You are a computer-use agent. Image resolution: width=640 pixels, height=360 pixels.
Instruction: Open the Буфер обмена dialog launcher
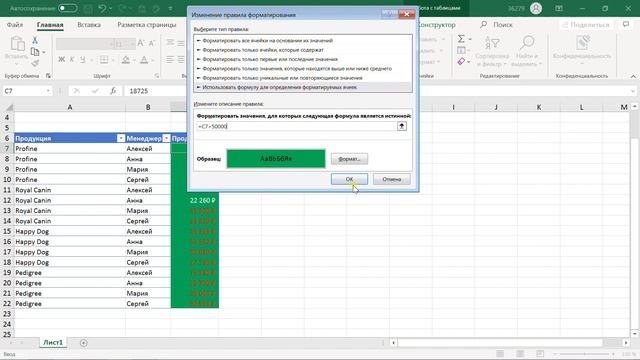pos(48,76)
